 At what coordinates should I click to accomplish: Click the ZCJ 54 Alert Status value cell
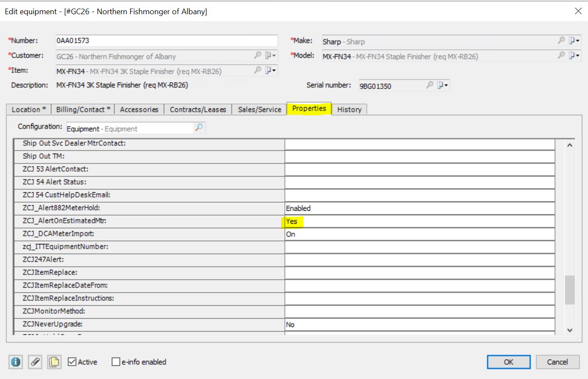tap(420, 182)
